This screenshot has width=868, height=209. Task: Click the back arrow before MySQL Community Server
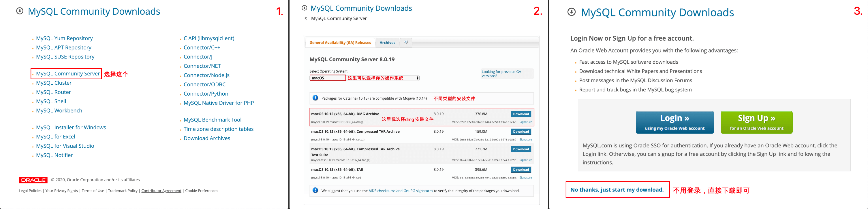306,18
